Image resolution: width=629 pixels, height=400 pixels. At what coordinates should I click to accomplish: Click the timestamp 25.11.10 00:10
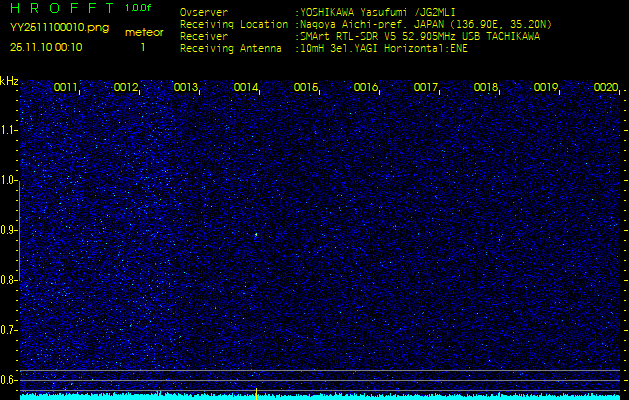click(x=46, y=47)
